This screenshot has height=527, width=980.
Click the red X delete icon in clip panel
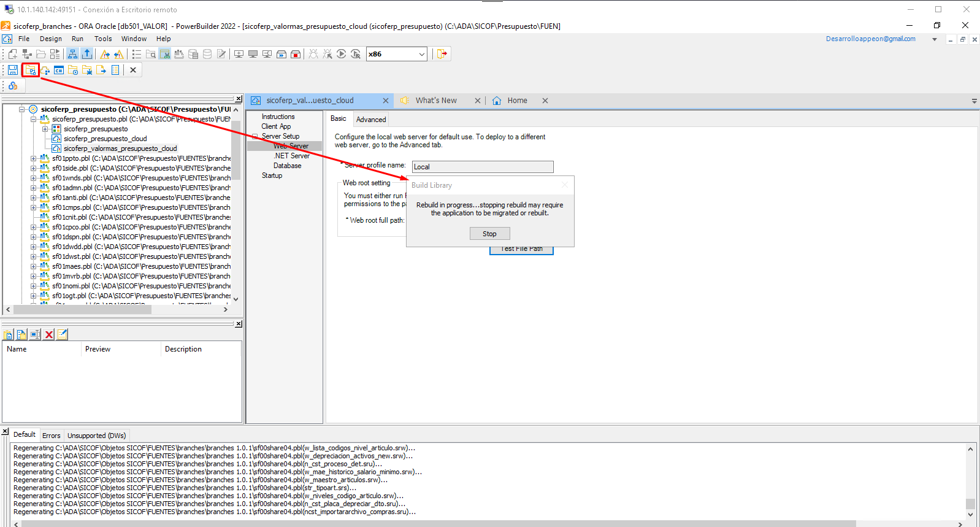[49, 334]
